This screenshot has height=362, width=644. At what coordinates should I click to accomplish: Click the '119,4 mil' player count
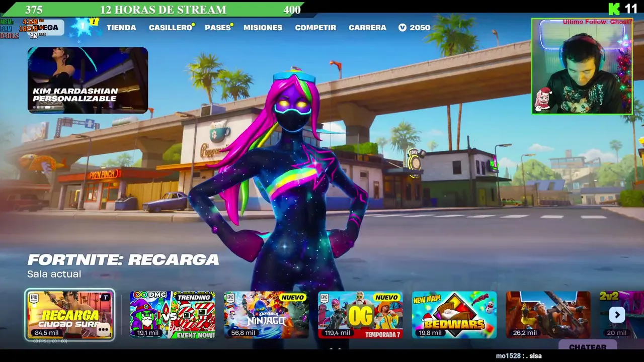pyautogui.click(x=338, y=332)
